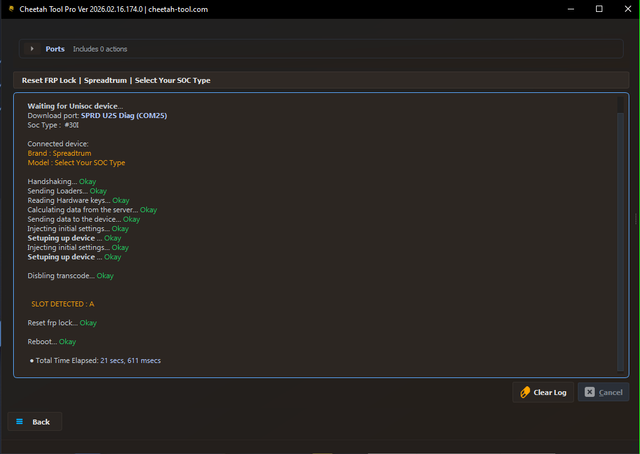Click the hamburger icon on Back button

[19, 421]
